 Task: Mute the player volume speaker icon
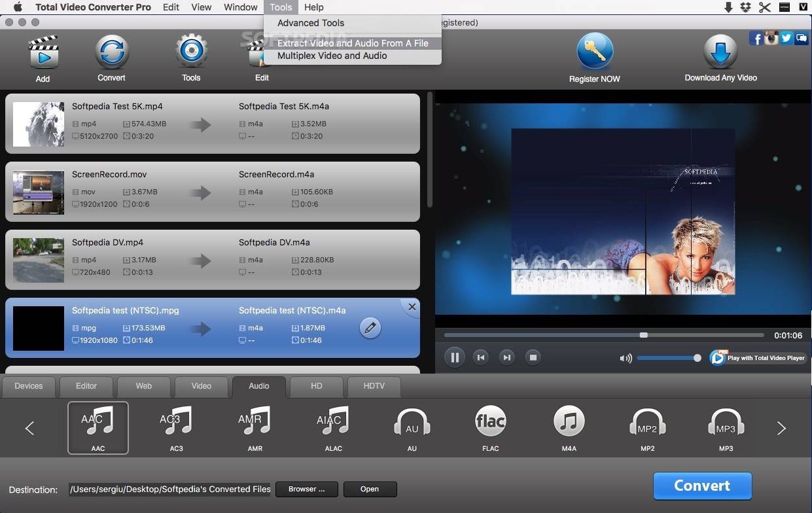click(x=626, y=358)
